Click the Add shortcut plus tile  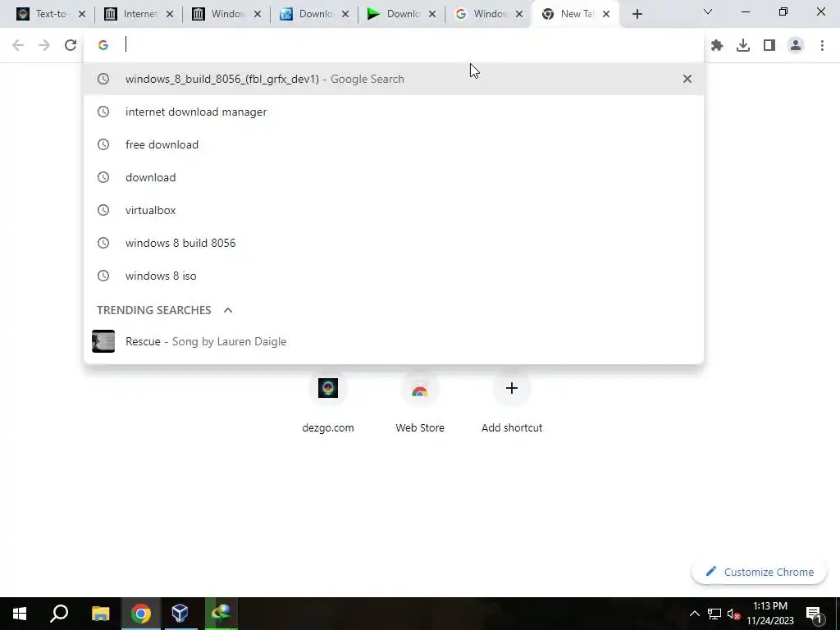(512, 402)
